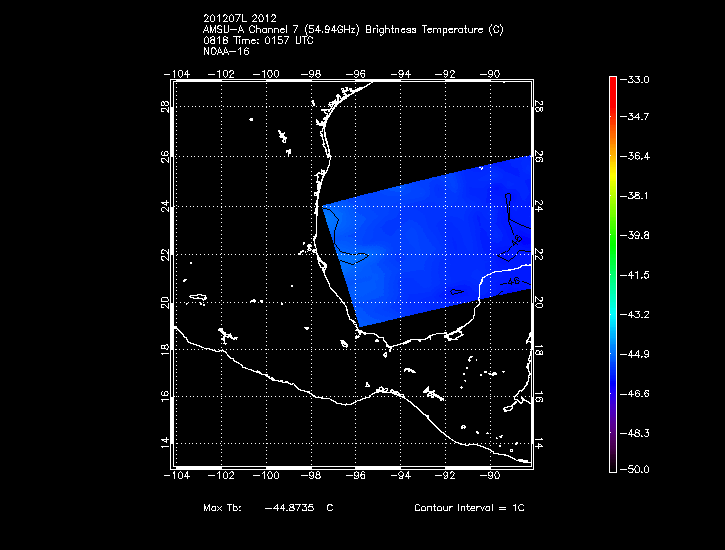Click the -94 longitude label on top axis
This screenshot has width=725, height=550.
click(x=400, y=74)
